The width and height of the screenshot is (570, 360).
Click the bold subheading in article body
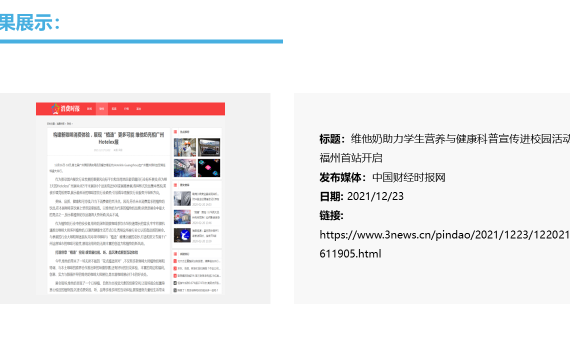click(x=96, y=252)
